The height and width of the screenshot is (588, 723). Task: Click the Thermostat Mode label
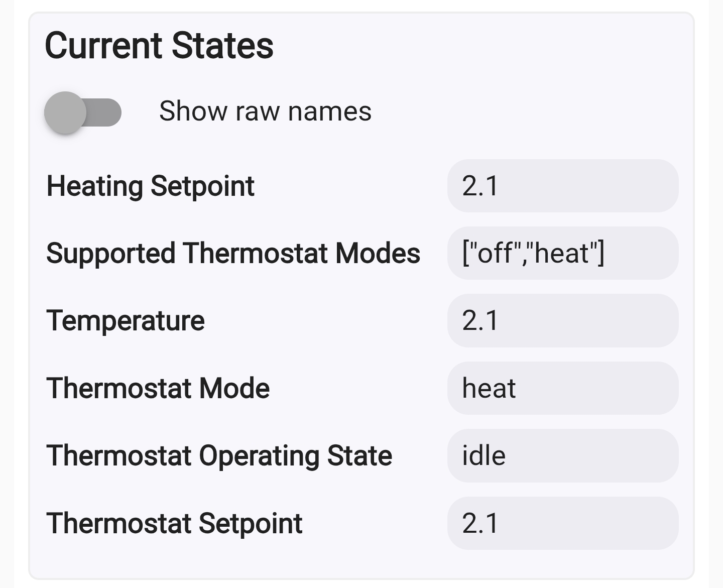(x=158, y=388)
